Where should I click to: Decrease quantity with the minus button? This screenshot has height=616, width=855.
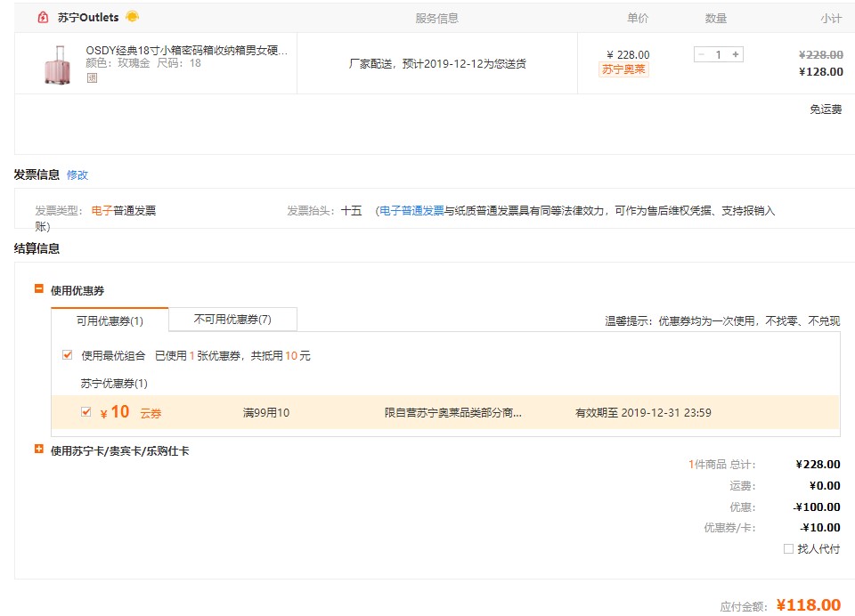pyautogui.click(x=701, y=54)
